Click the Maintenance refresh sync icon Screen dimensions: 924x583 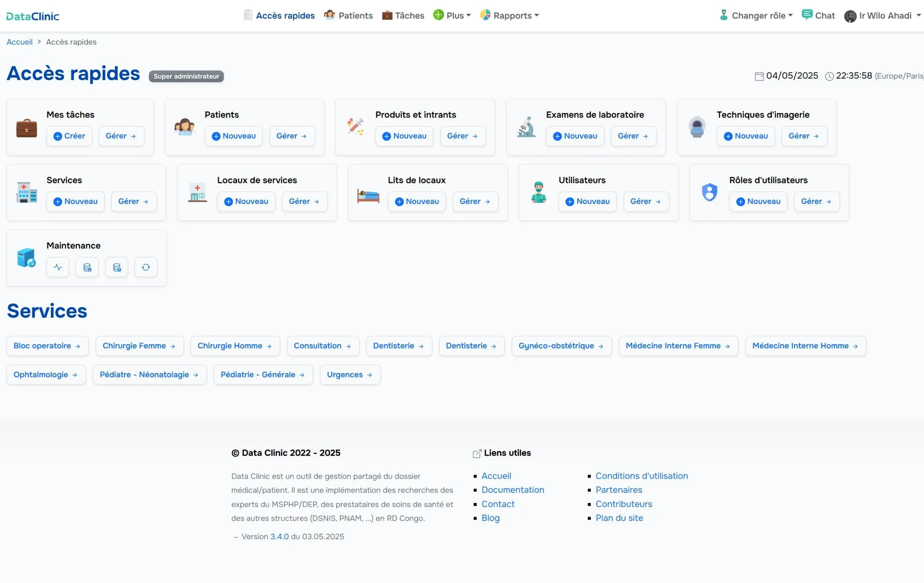pyautogui.click(x=146, y=267)
